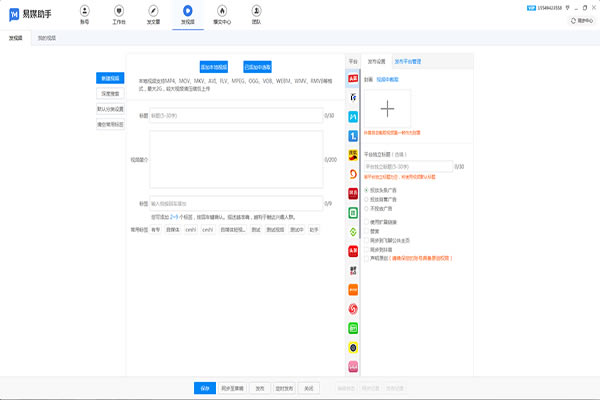Select the Baijiahao paw platform icon
Screen dimensions: 600x400
(353, 98)
